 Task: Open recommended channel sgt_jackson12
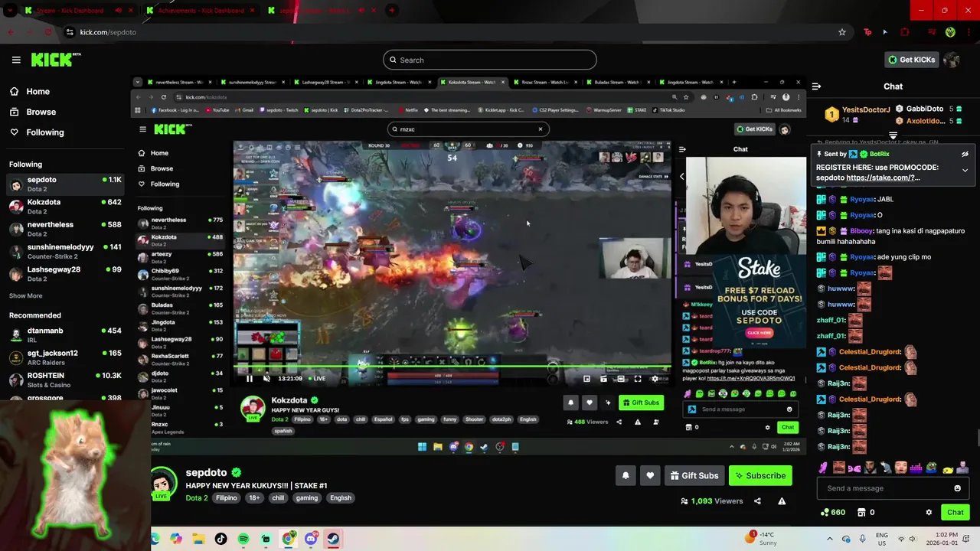pos(66,357)
